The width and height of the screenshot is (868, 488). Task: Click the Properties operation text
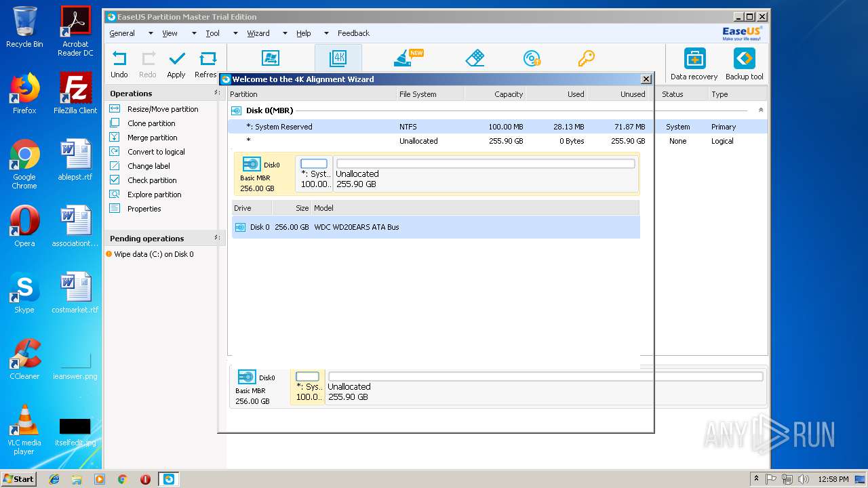pos(144,209)
